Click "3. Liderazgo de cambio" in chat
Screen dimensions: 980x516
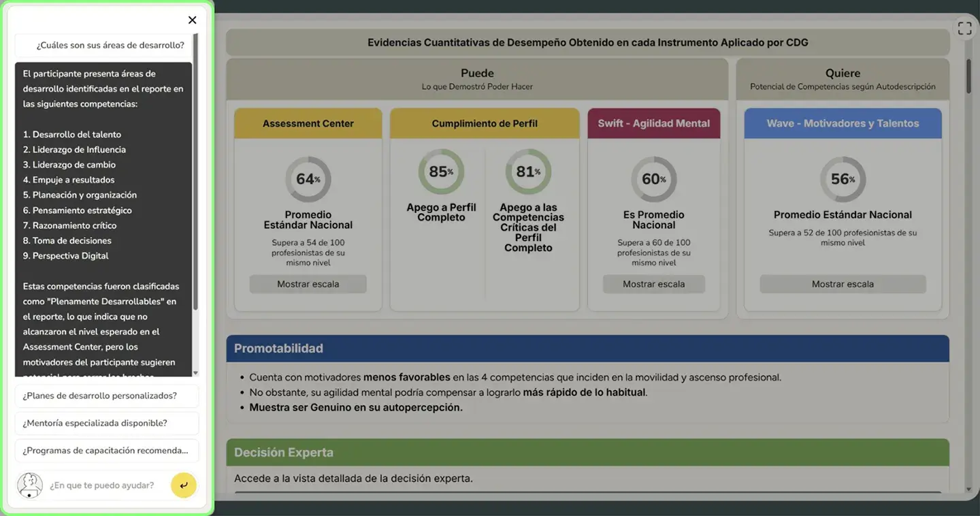coord(69,165)
